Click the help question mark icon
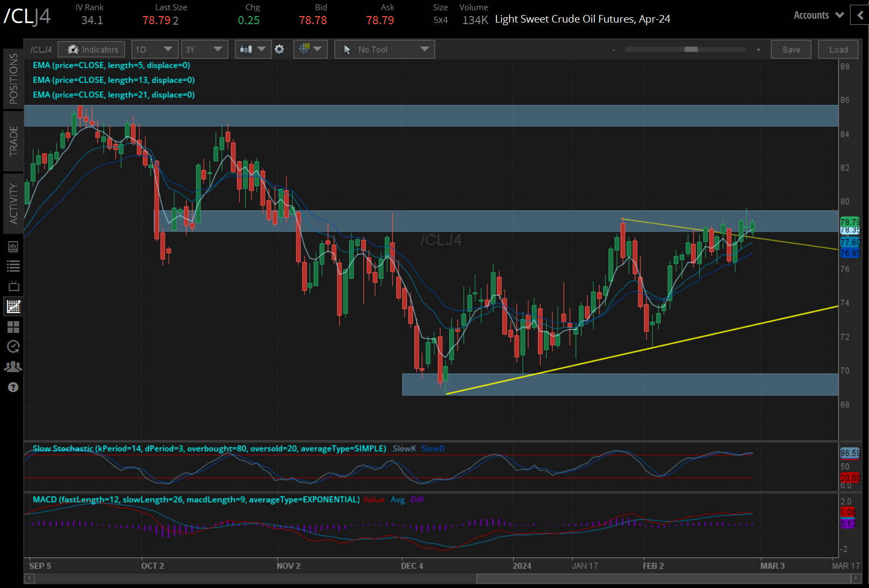Screen dimensions: 869x588 click(x=13, y=387)
